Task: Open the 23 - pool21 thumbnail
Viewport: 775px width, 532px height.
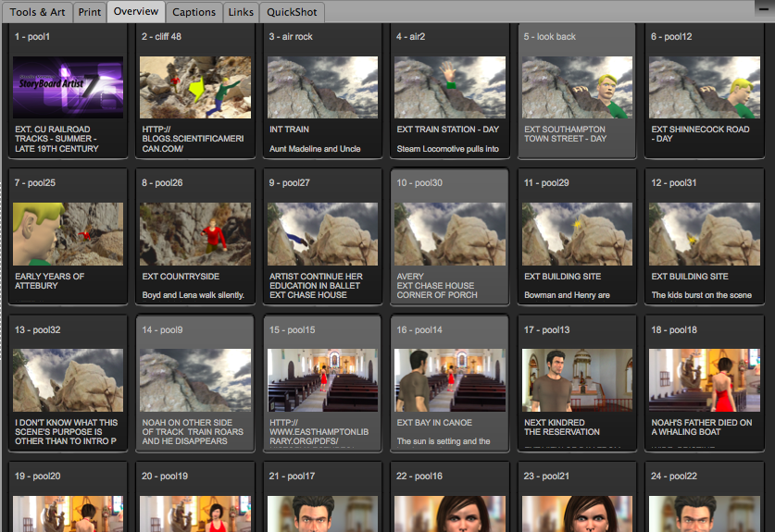Action: 577,513
